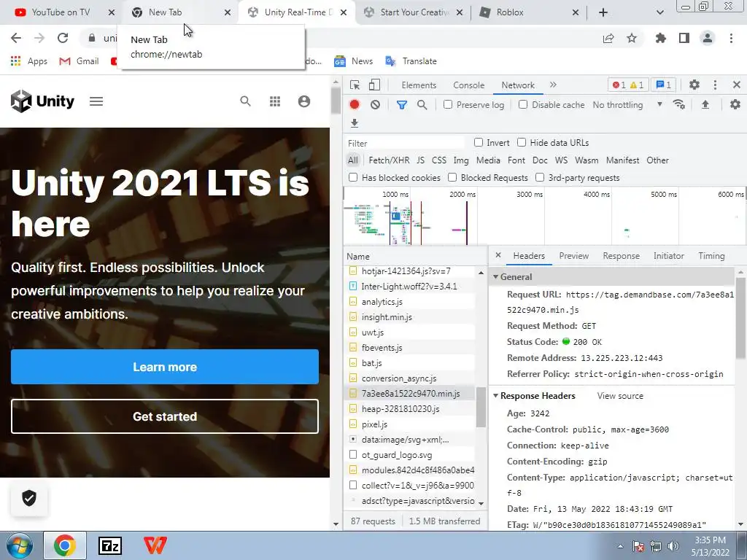Click in the network Filter text field
The width and height of the screenshot is (747, 560).
click(405, 143)
